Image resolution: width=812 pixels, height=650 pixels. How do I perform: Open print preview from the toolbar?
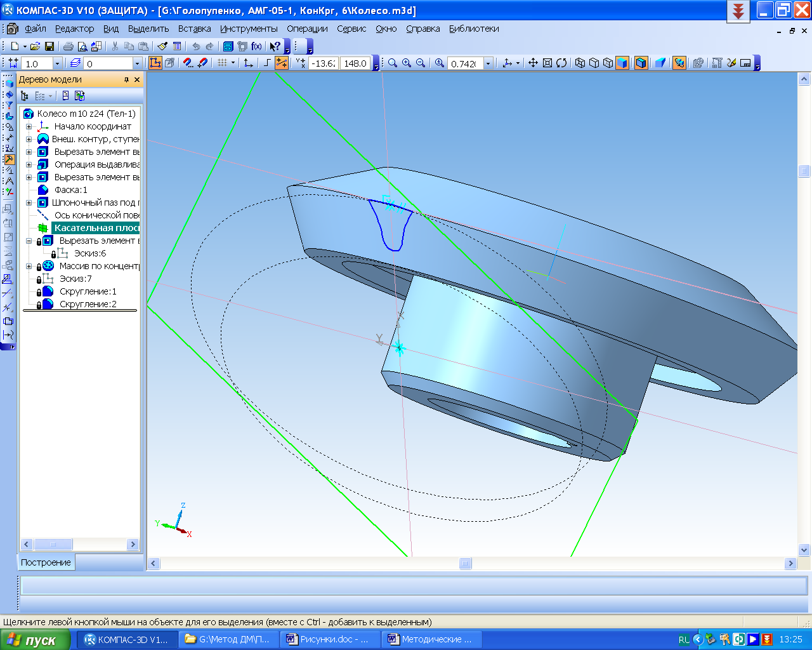(82, 46)
